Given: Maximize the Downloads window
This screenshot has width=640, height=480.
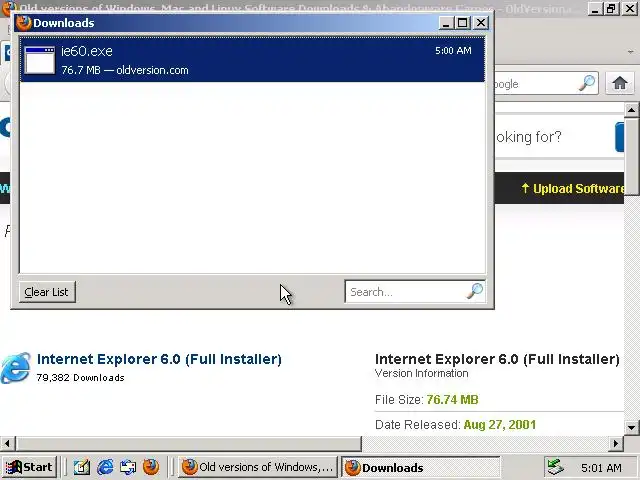Looking at the screenshot, I should (463, 23).
